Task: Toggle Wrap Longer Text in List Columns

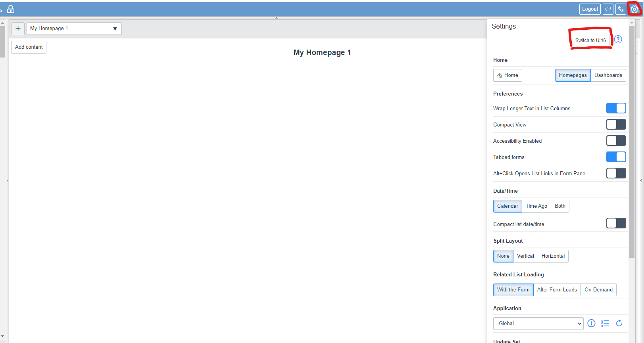Action: (616, 108)
